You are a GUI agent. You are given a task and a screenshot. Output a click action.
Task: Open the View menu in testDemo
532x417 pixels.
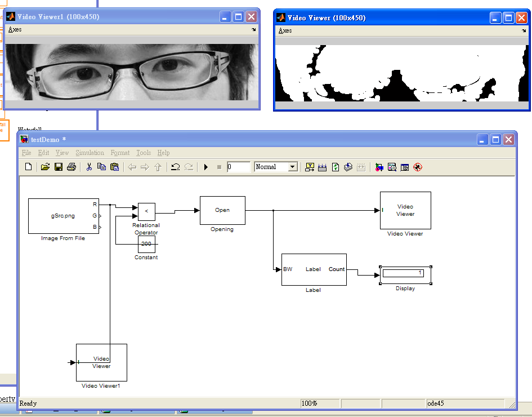point(62,153)
